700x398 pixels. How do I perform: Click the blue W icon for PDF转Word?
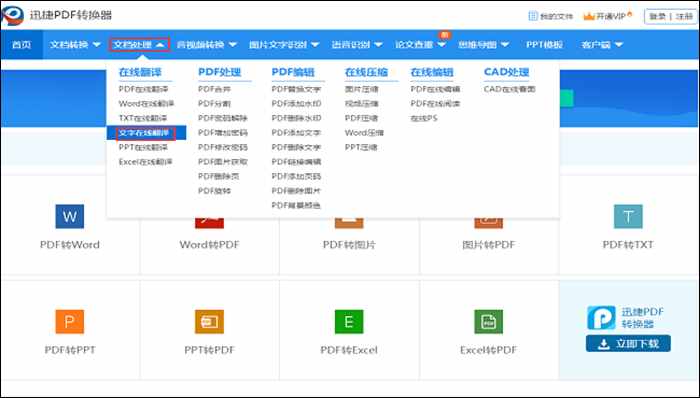70,216
